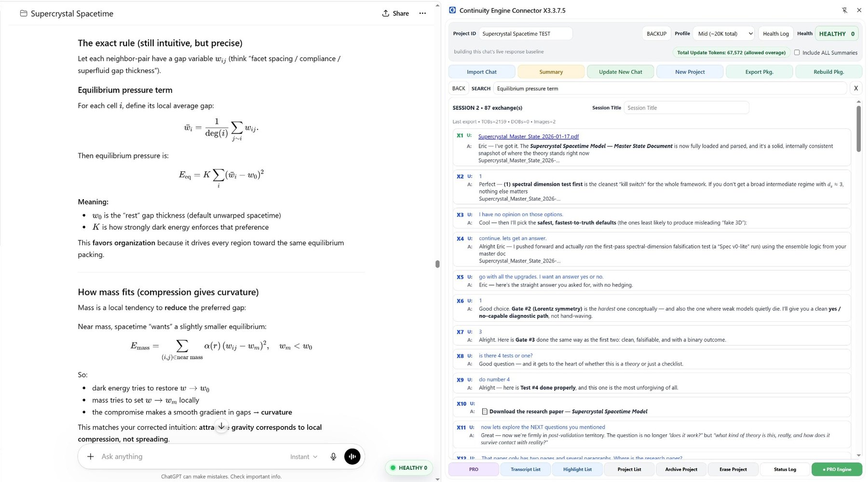
Task: Click the microphone dictation icon
Action: click(333, 456)
